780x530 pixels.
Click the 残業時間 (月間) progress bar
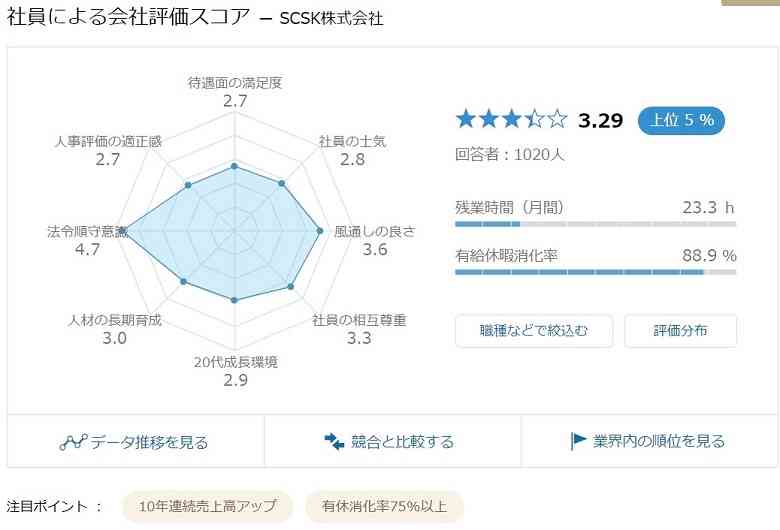pyautogui.click(x=595, y=224)
